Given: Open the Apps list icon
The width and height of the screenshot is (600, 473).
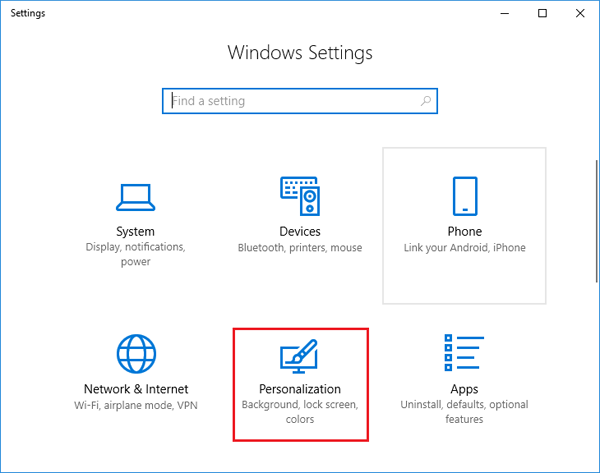Looking at the screenshot, I should 464,352.
